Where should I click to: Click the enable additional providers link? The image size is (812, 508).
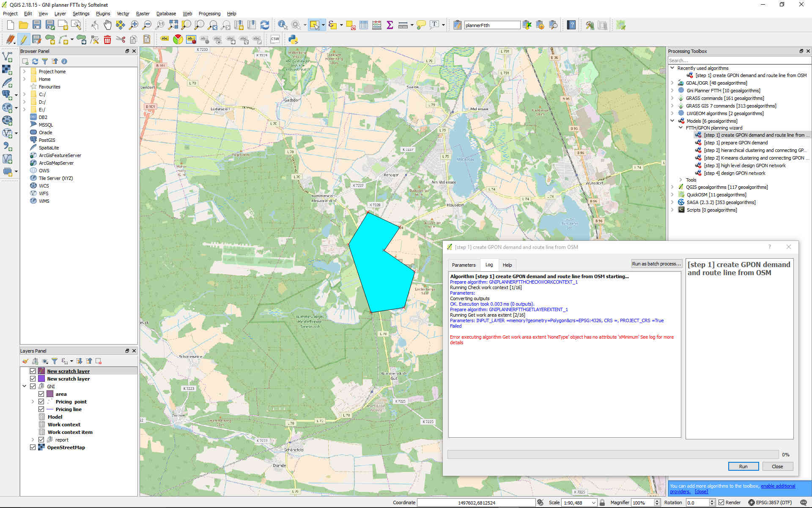[x=778, y=486]
